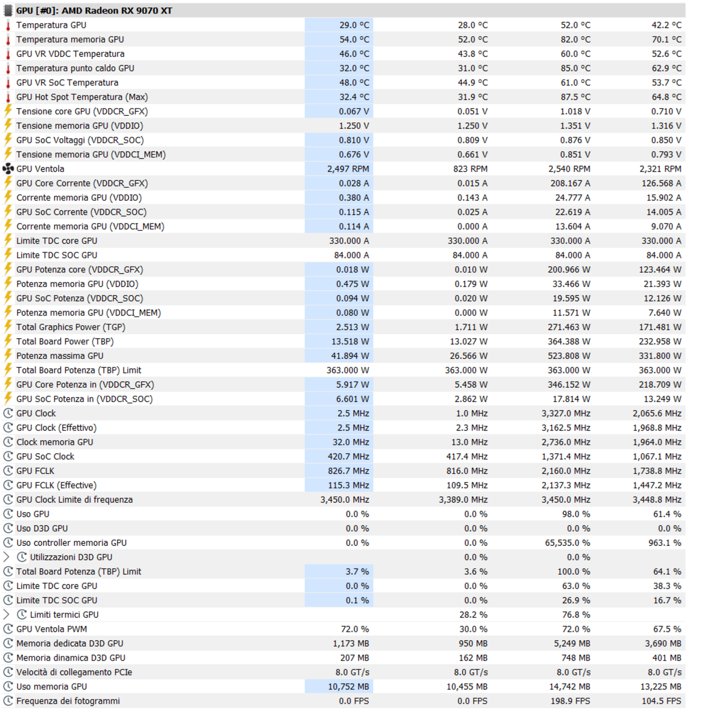
Task: Click clock icon beside GPU FCLK (Effective)
Action: 8,485
